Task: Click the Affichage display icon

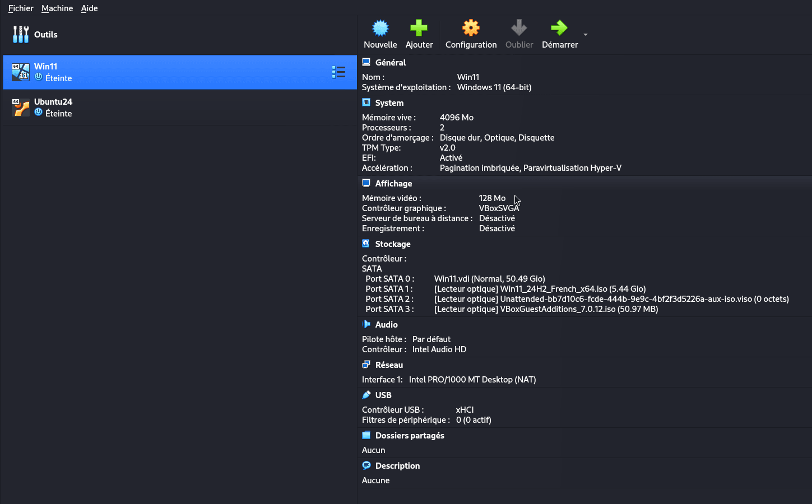Action: 366,183
